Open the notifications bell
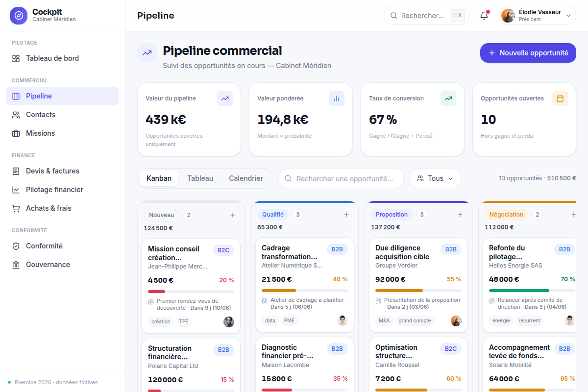Image resolution: width=588 pixels, height=392 pixels. pos(484,16)
